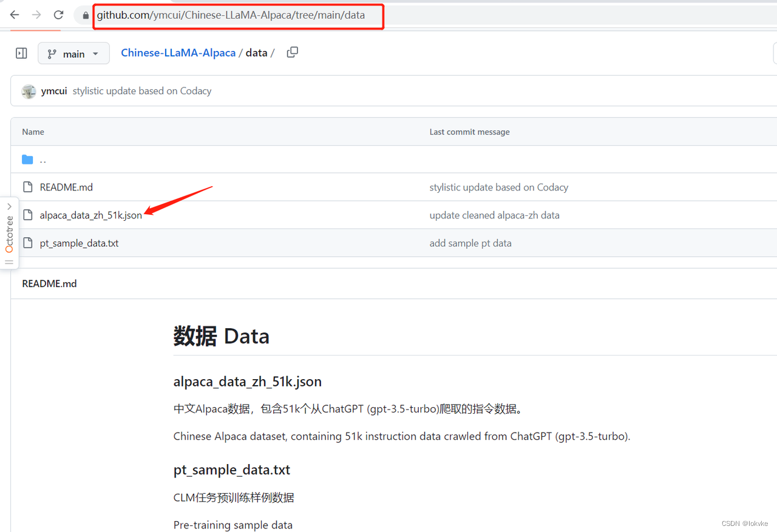Go back using the browser back arrow
This screenshot has width=777, height=532.
coord(15,15)
